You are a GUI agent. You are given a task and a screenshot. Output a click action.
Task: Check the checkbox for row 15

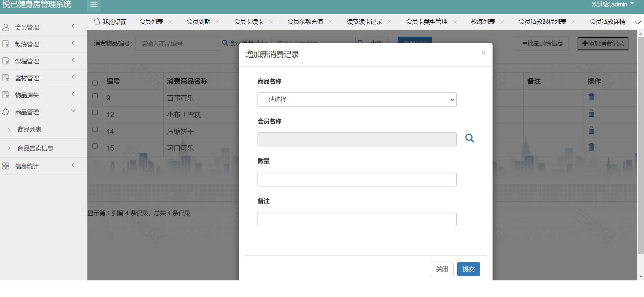(95, 146)
